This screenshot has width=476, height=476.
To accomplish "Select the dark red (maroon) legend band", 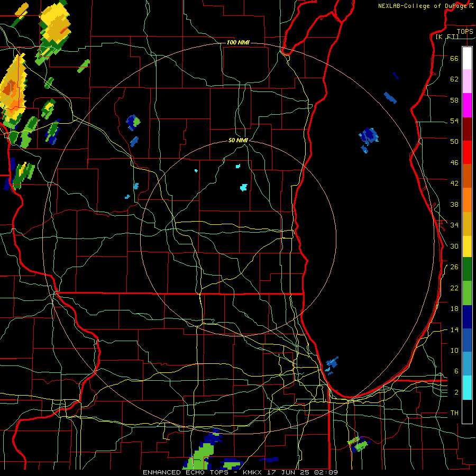I will click(x=467, y=129).
